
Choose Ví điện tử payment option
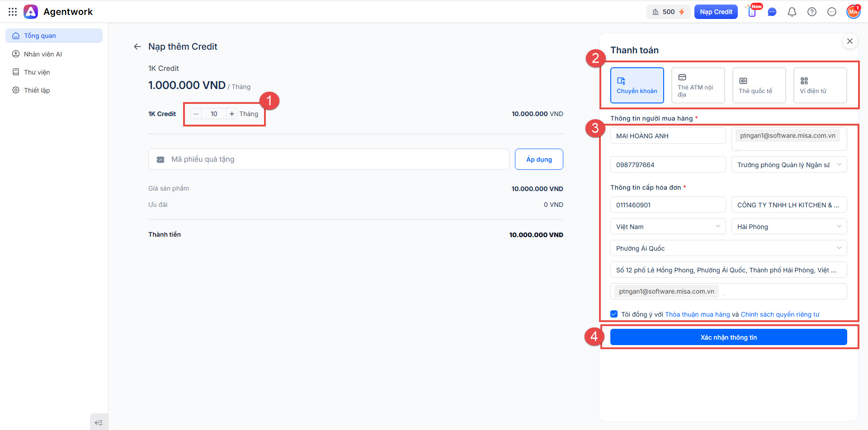click(820, 85)
